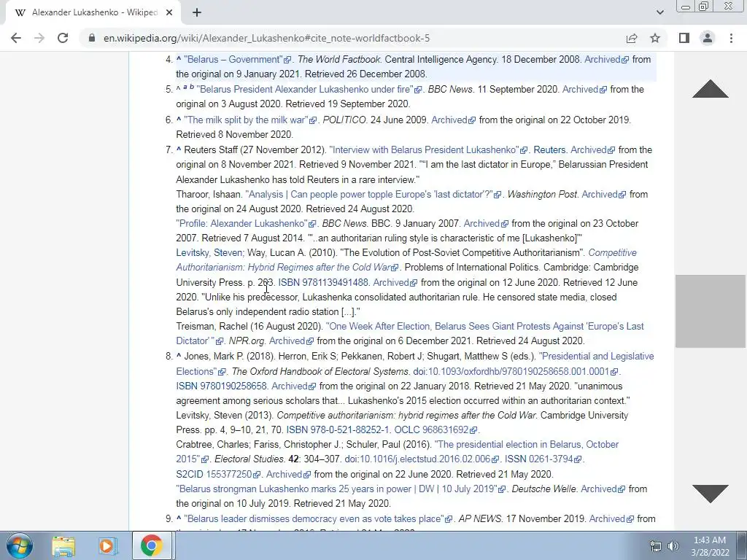The image size is (747, 560).
Task: Open Archived link after AP NEWS citation
Action: (612, 519)
